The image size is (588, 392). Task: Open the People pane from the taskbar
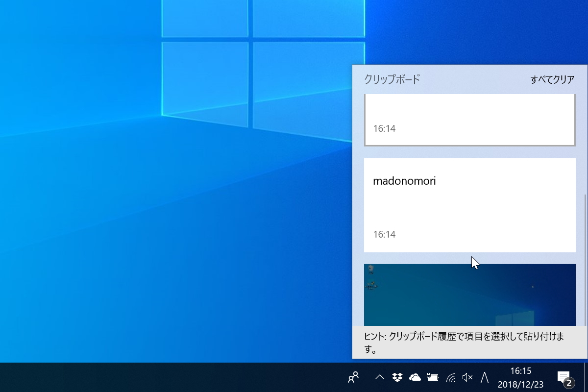353,377
